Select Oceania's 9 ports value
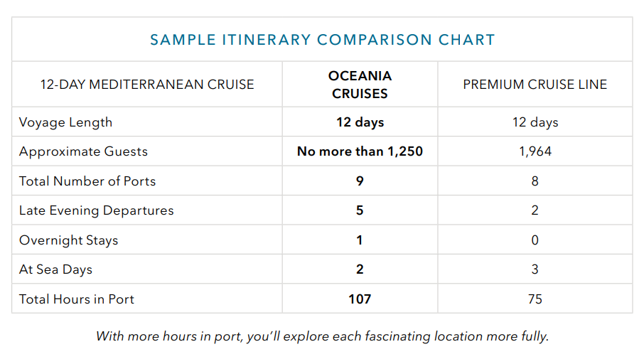The image size is (644, 359). coord(360,181)
